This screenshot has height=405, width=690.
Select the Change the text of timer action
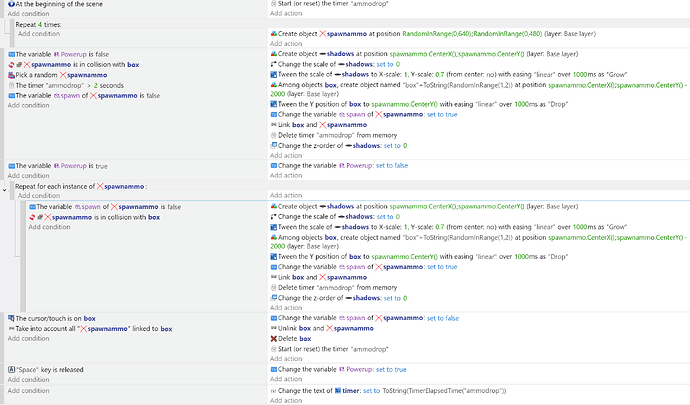pos(389,390)
